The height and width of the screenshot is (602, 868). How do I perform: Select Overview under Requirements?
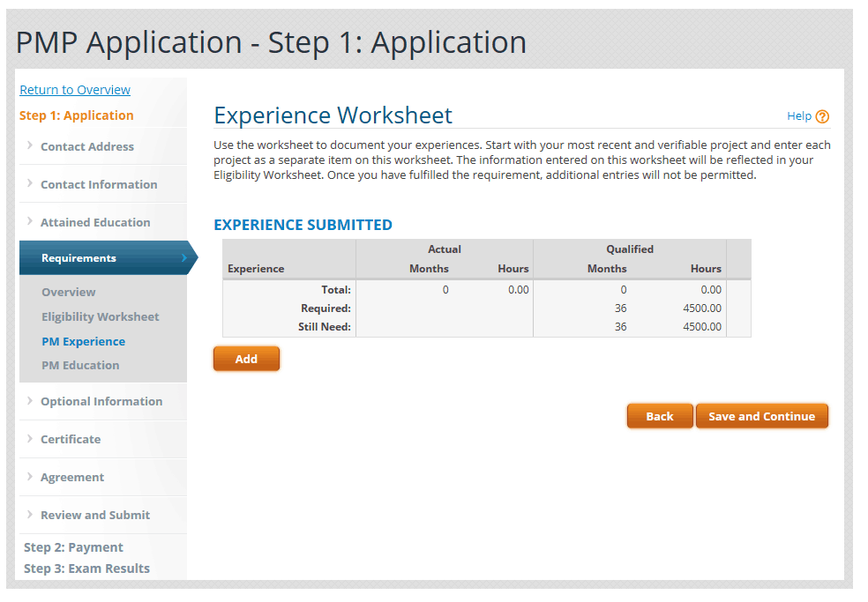69,292
